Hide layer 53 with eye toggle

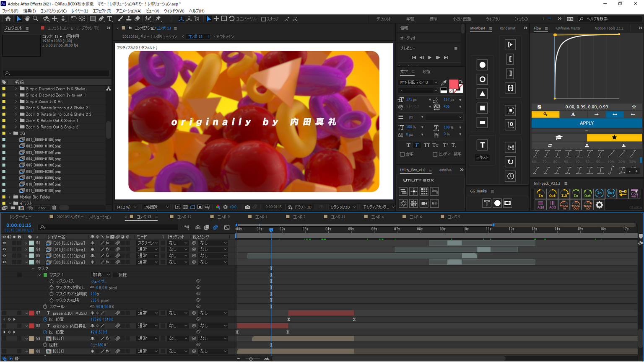click(4, 243)
